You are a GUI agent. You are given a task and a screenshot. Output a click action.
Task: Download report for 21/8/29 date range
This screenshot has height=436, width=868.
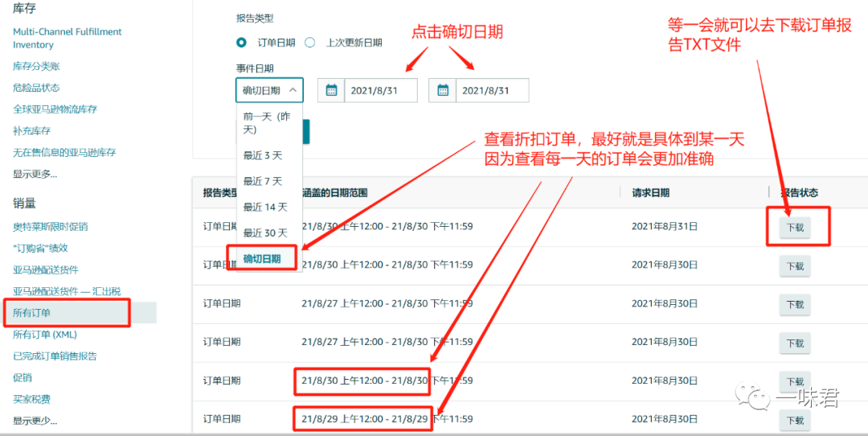point(795,421)
